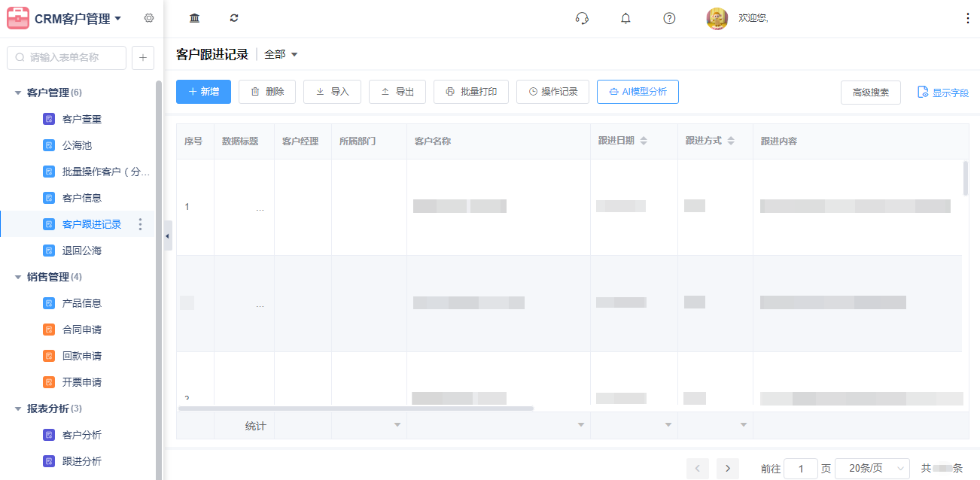The image size is (980, 480).
Task: Open statistics dropdown under 跟进方式 column
Action: (744, 426)
